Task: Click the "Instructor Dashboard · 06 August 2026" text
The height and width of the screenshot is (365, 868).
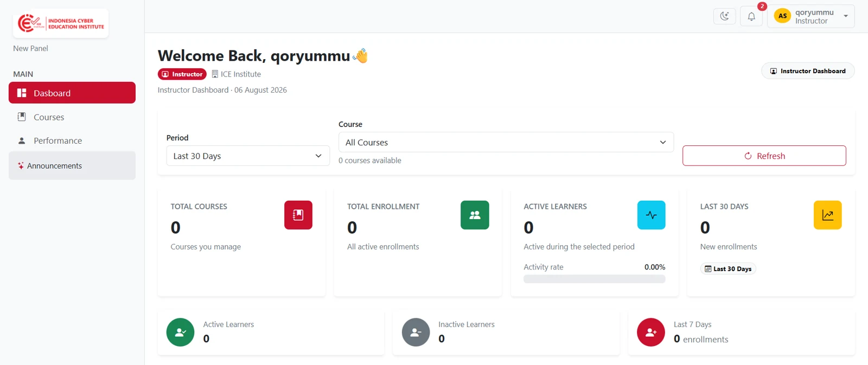Action: pyautogui.click(x=222, y=90)
